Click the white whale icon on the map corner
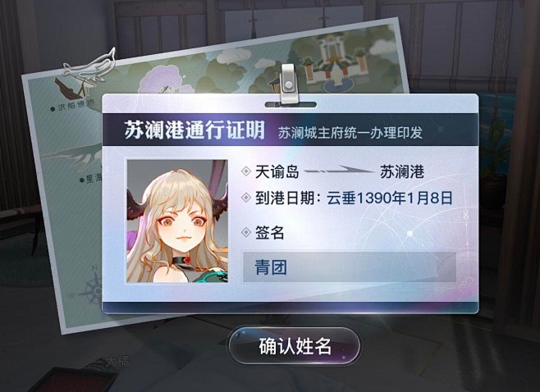This screenshot has width=540, height=392. click(x=89, y=66)
